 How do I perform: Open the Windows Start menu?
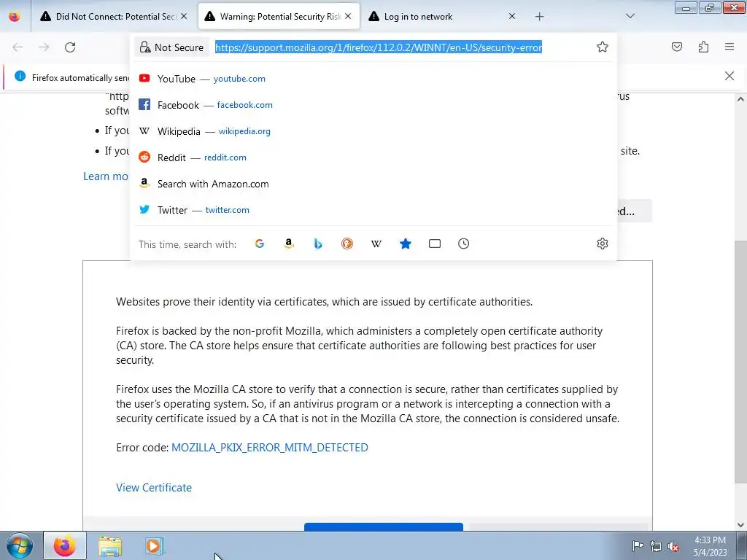coord(20,545)
